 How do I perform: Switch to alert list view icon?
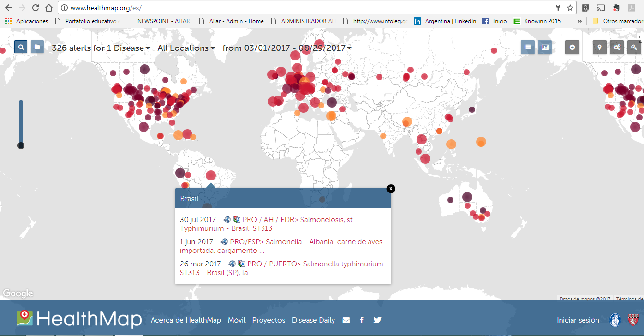click(x=527, y=47)
